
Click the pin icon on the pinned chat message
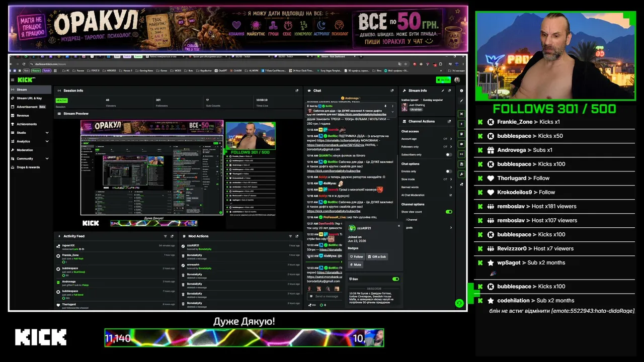pos(385,106)
